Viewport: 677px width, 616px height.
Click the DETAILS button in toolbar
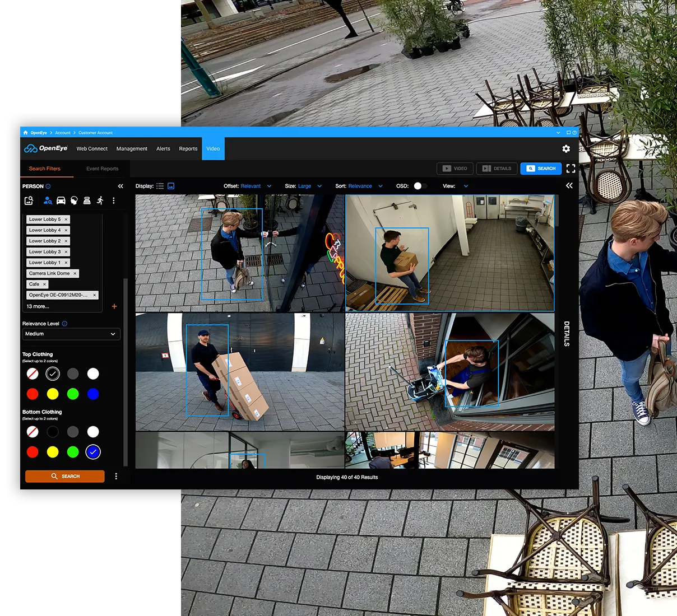click(497, 169)
